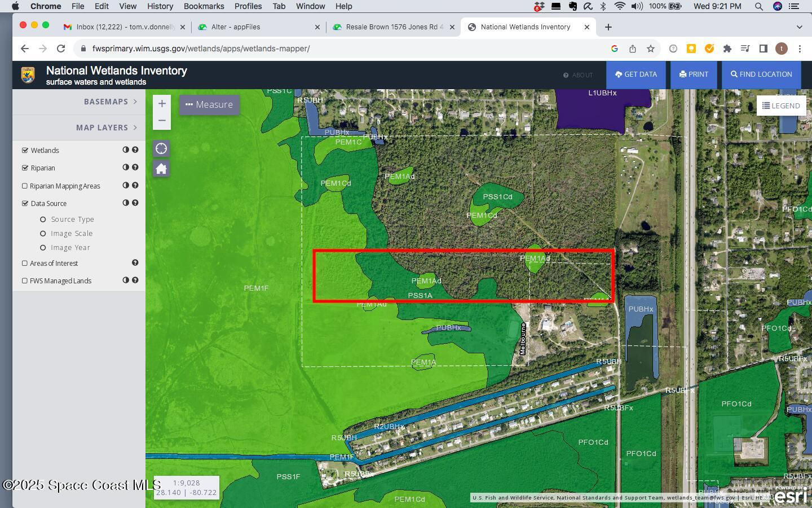The height and width of the screenshot is (508, 812).
Task: Open the Profiles menu in menu bar
Action: [248, 6]
